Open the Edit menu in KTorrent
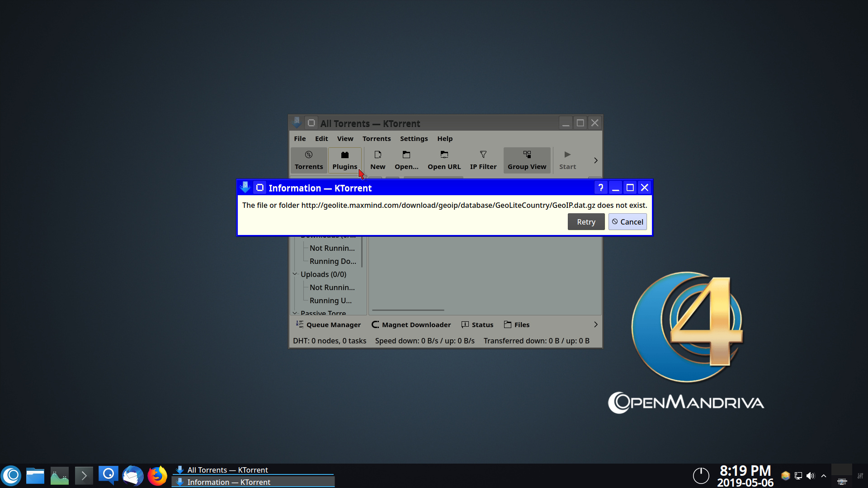The width and height of the screenshot is (868, 488). (321, 139)
